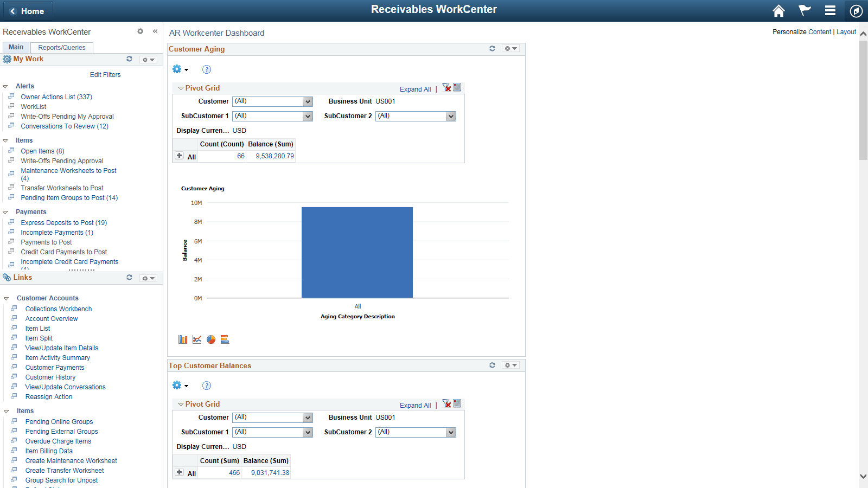
Task: Open the Pivot Grid options gear menu
Action: (x=180, y=69)
